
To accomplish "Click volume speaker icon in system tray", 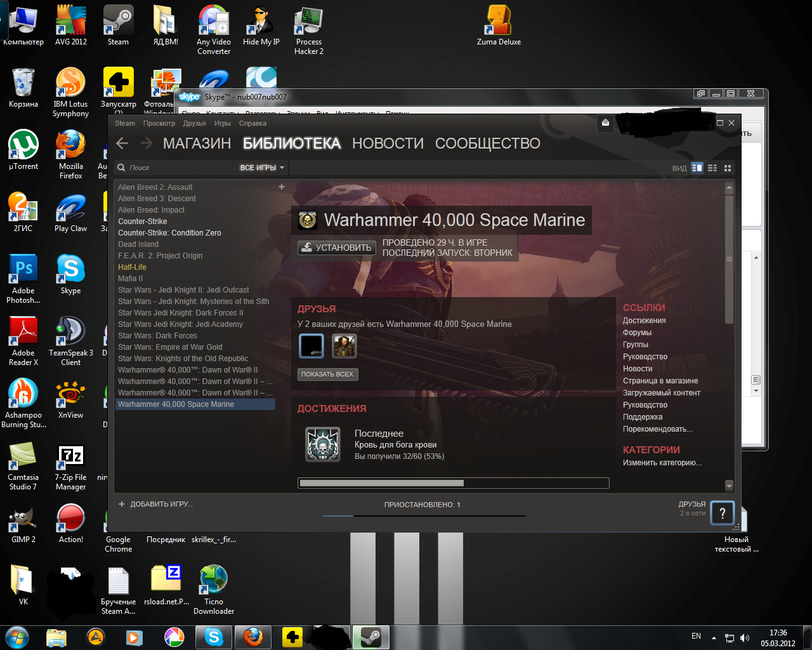I will 745,638.
